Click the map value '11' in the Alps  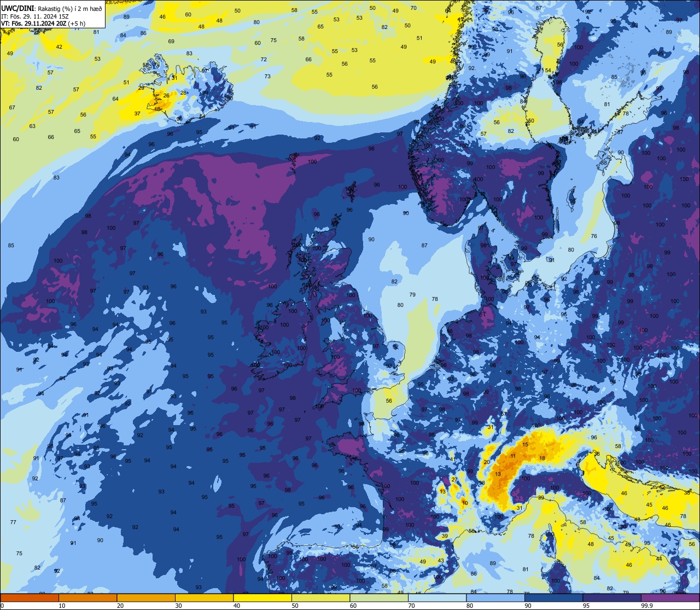coord(513,456)
